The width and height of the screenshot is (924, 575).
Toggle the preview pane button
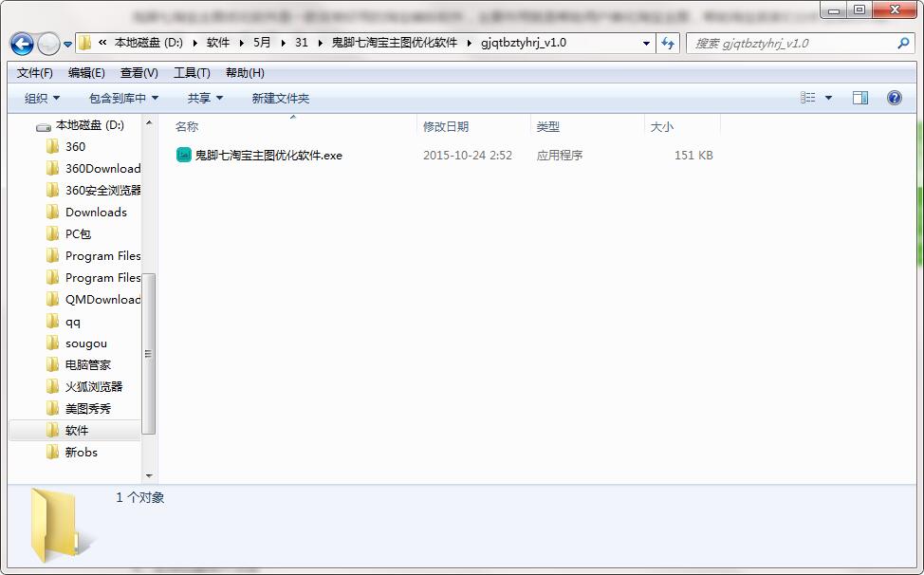click(x=860, y=98)
